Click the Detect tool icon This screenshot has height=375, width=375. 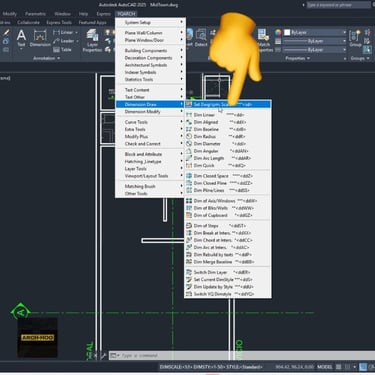tap(201, 37)
